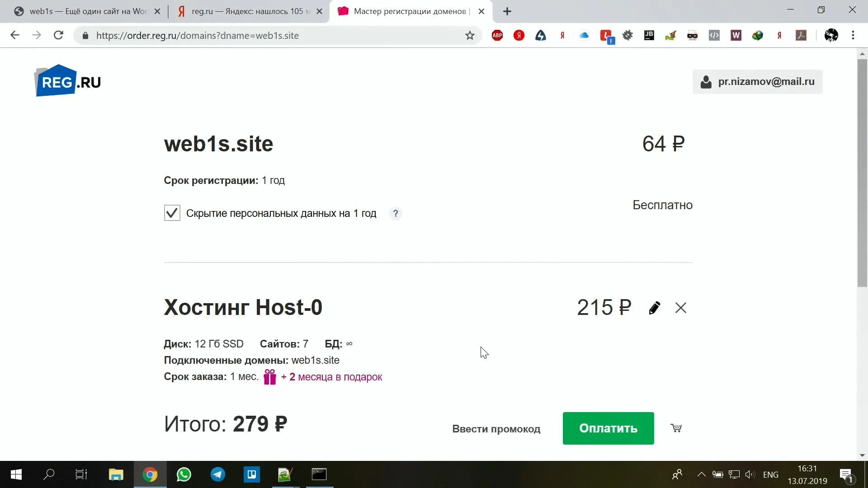This screenshot has width=868, height=488.
Task: Close the web1s tab
Action: 157,11
